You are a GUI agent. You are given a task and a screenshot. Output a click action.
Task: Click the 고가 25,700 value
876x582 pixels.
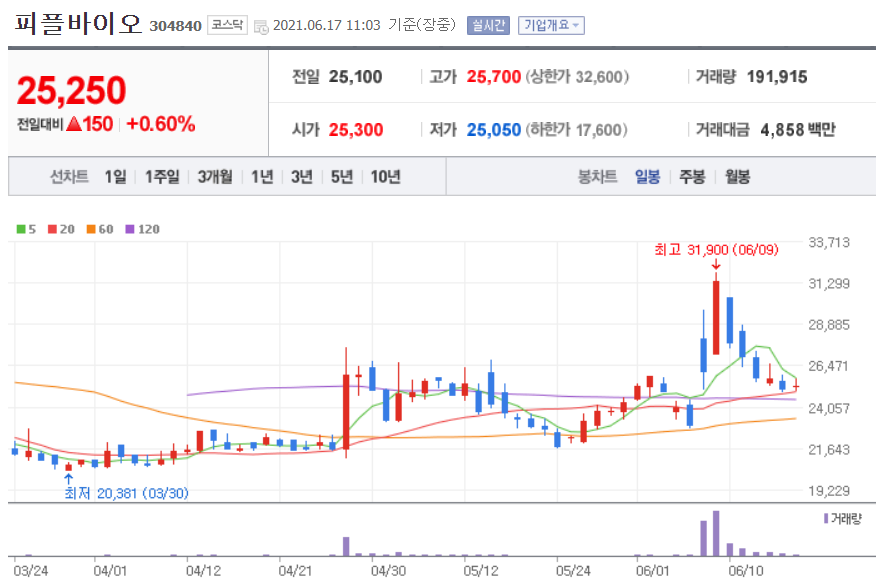coord(494,77)
